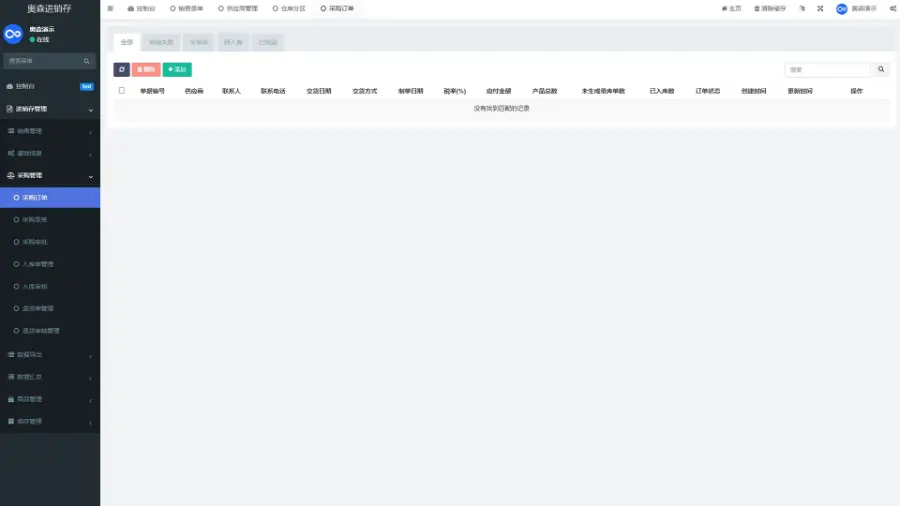This screenshot has width=900, height=506.
Task: Open 入库单管理 in the sidebar
Action: click(x=38, y=264)
